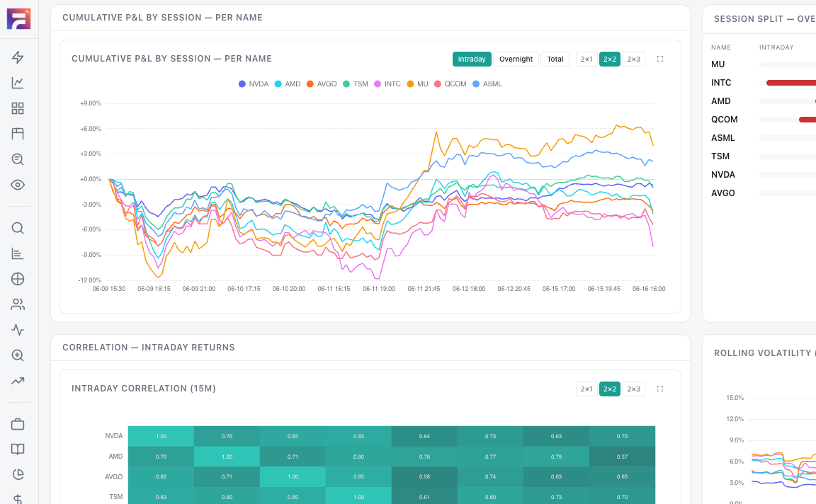Toggle INTC series in chart legend
Viewport: 816px width, 504px height.
pyautogui.click(x=387, y=84)
